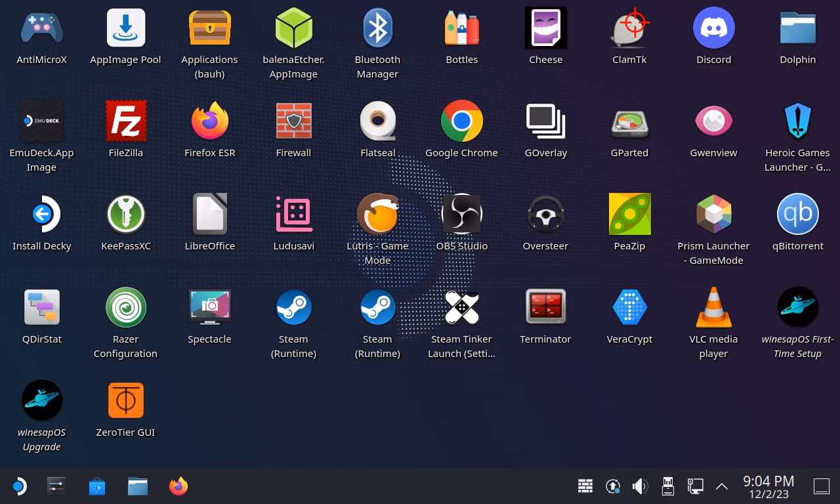The height and width of the screenshot is (504, 840).
Task: Expand hidden system tray icons arrow
Action: [x=722, y=486]
